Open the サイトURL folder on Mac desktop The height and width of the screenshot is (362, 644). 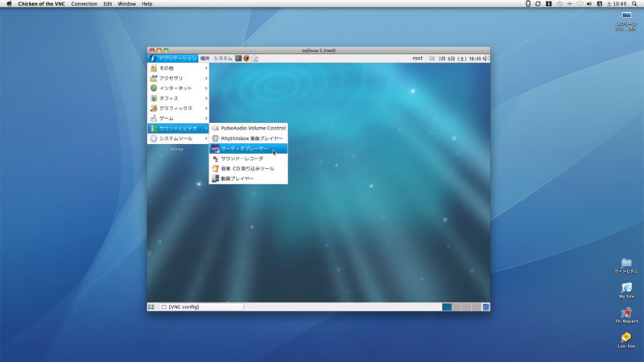(626, 264)
